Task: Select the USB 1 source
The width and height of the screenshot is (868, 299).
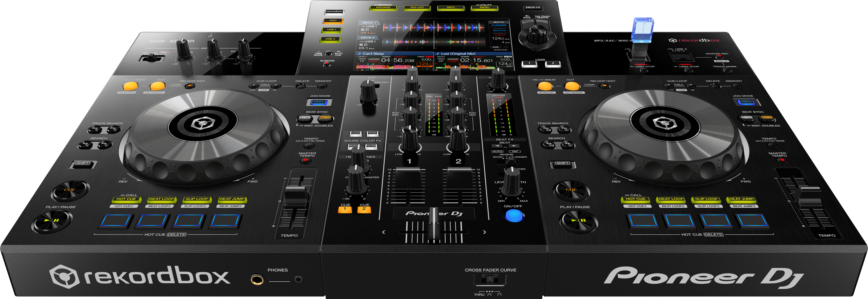Action: click(332, 30)
